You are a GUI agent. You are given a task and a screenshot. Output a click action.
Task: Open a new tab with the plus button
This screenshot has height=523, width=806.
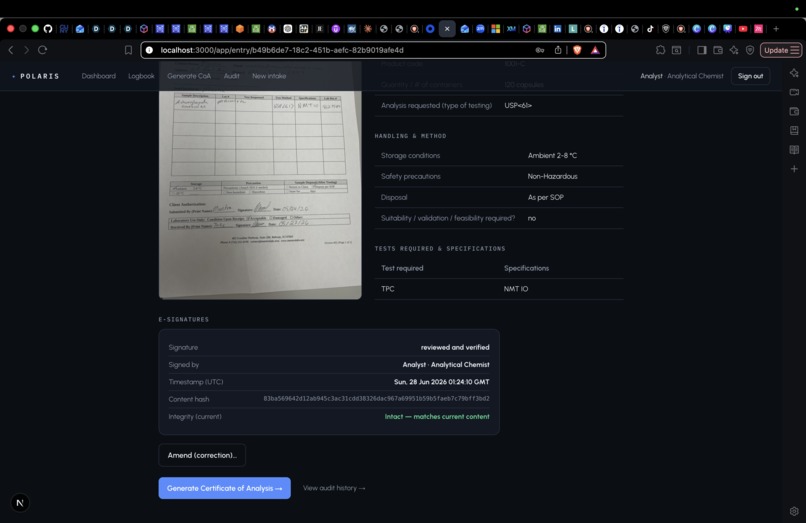[776, 29]
